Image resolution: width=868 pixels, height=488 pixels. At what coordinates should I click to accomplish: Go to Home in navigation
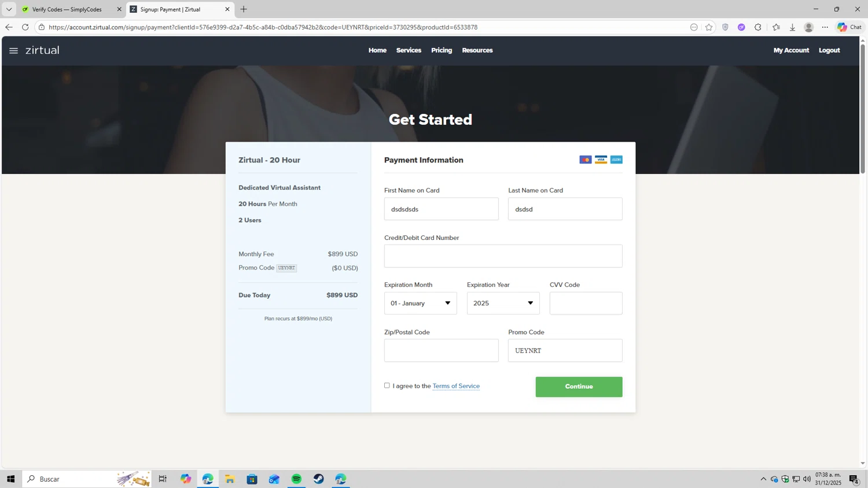click(x=377, y=50)
